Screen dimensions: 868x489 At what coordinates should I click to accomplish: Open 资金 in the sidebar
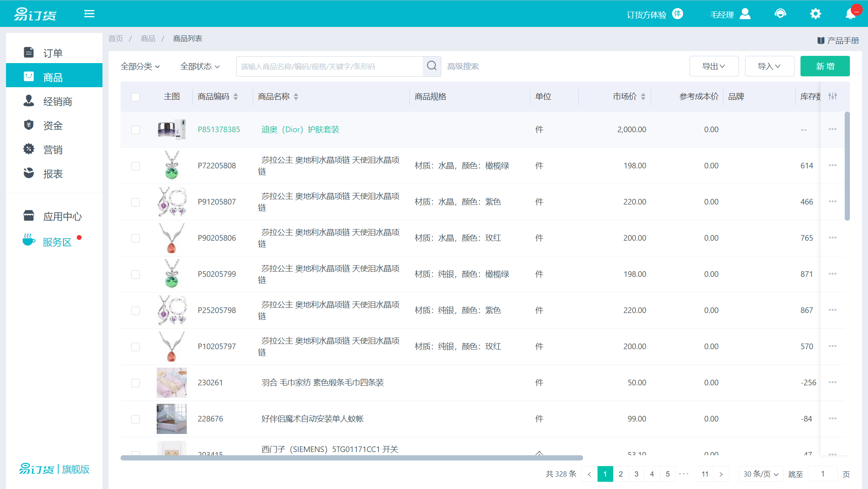click(x=54, y=125)
